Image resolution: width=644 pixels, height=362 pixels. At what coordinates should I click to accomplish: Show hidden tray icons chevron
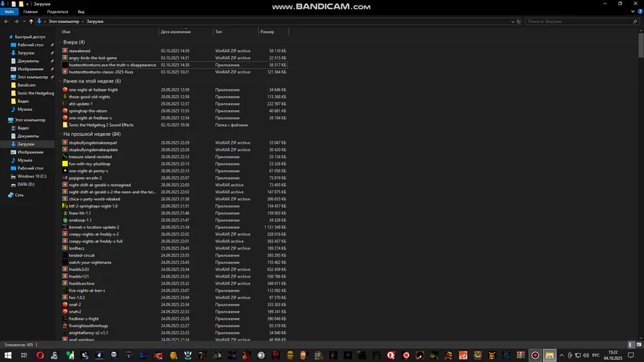562,355
